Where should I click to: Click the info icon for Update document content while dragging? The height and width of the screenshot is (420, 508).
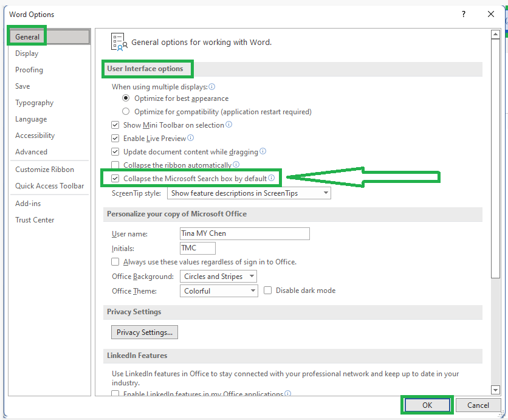pyautogui.click(x=263, y=151)
